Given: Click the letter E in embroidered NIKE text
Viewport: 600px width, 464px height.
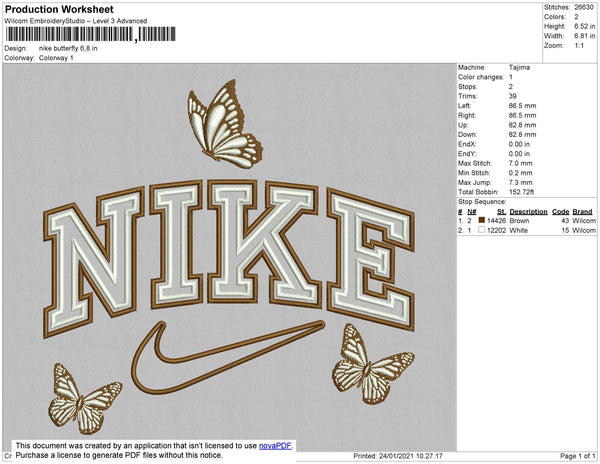Looking at the screenshot, I should pos(370,259).
